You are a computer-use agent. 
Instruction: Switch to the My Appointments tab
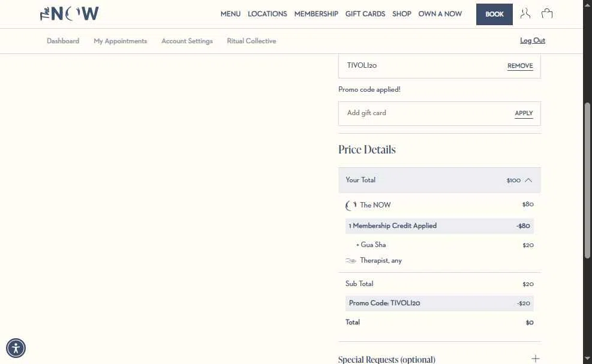120,41
